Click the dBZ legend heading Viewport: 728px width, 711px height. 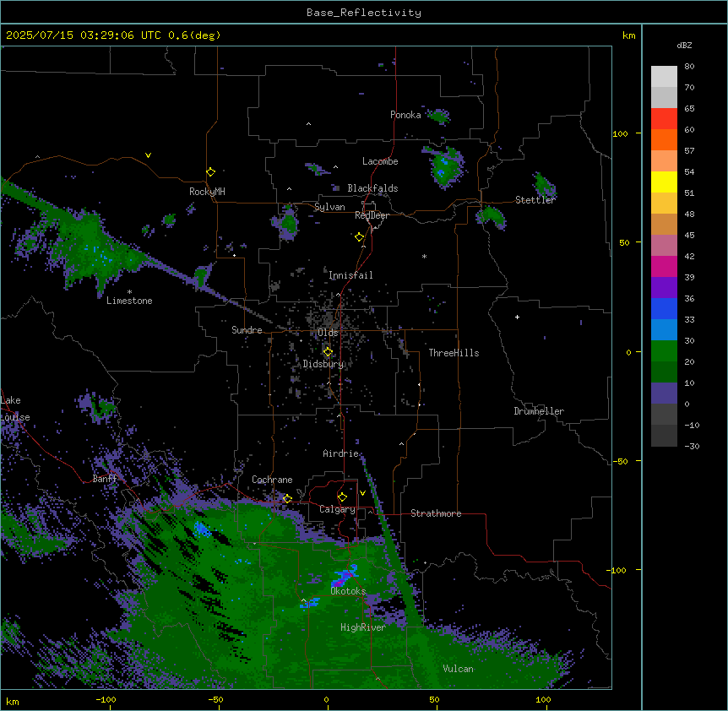click(x=684, y=46)
